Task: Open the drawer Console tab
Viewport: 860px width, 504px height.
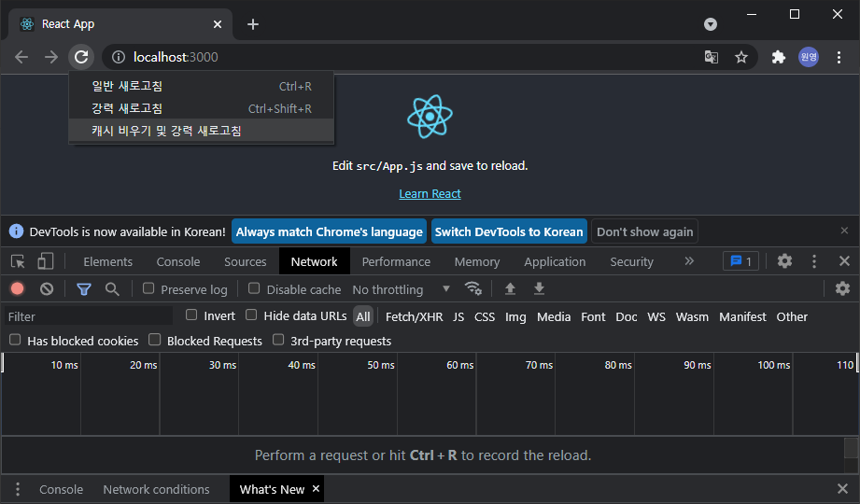Action: click(61, 489)
